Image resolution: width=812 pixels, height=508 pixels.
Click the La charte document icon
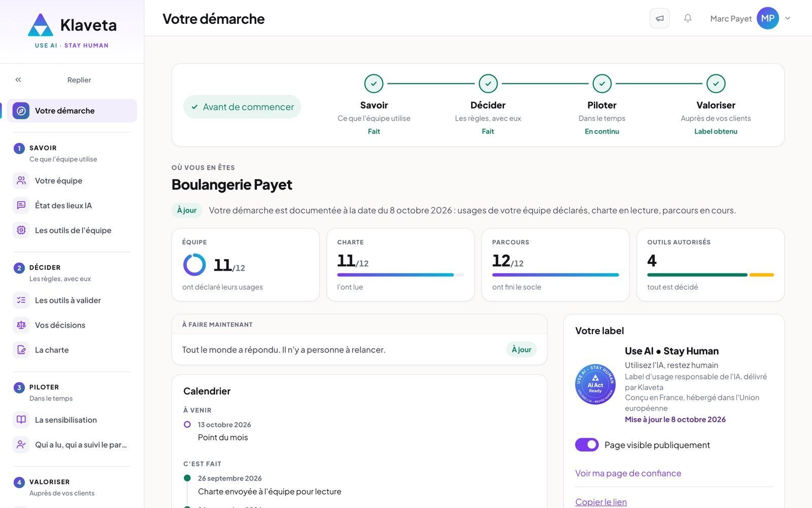[21, 350]
